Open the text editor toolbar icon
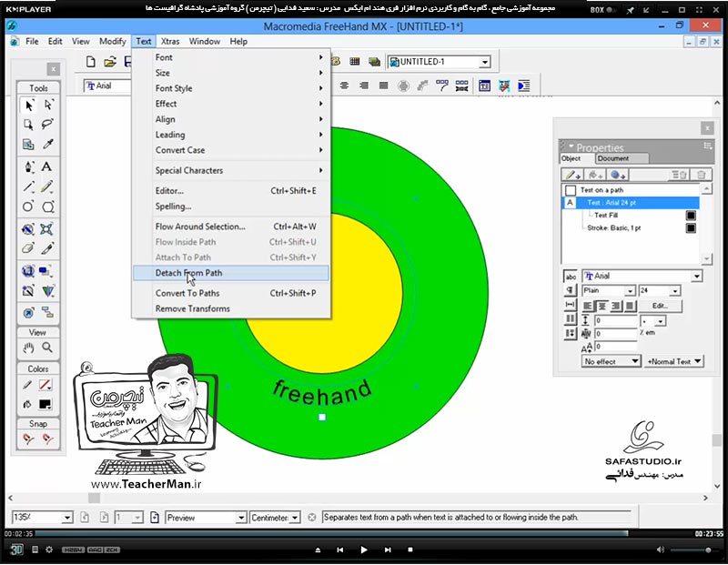Viewport: 728px width, 565px height. click(x=484, y=86)
